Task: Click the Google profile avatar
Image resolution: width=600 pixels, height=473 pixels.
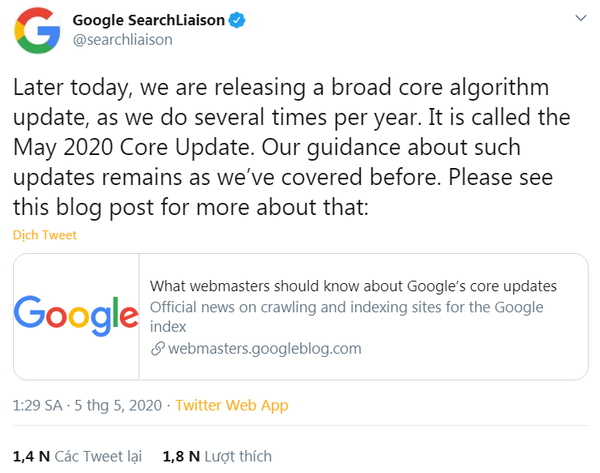Action: pos(35,29)
